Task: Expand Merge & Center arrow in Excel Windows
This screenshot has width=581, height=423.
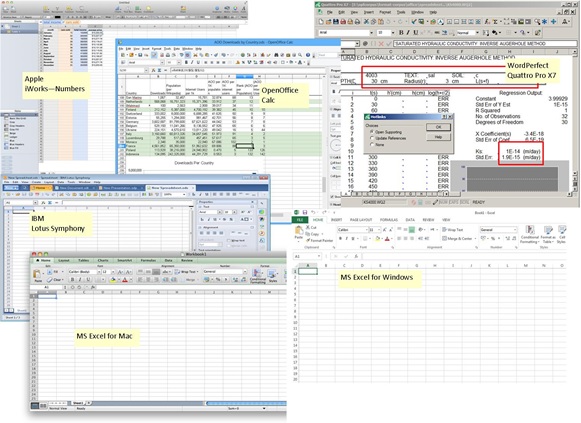Action: pos(475,239)
